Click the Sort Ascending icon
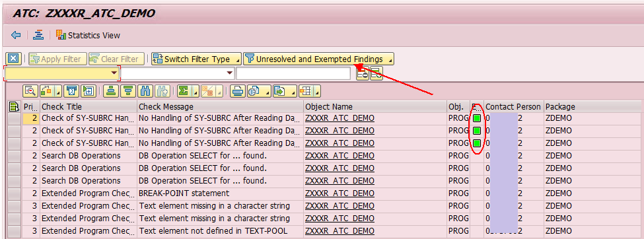 110,90
